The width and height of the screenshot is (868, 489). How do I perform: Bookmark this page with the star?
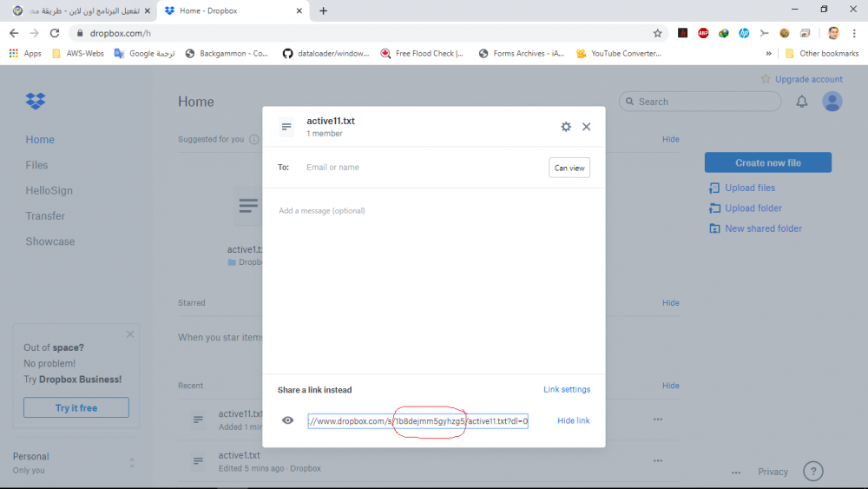click(x=657, y=33)
